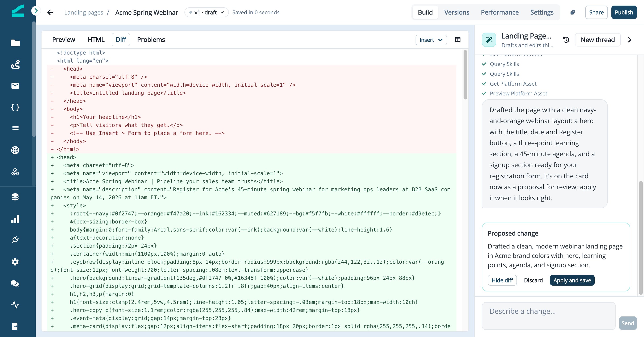
Task: Select the Build tab
Action: 425,12
